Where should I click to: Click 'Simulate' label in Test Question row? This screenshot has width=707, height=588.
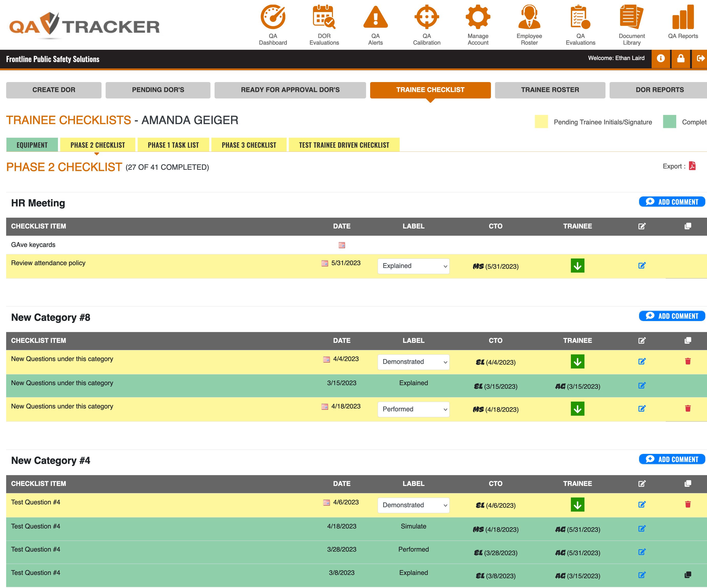(x=413, y=526)
